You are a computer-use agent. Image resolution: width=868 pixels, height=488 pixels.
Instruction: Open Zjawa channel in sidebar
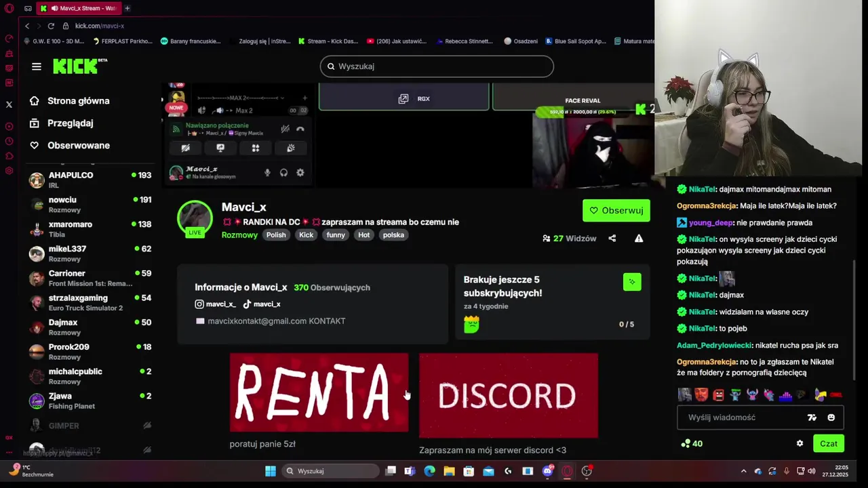[x=91, y=401]
